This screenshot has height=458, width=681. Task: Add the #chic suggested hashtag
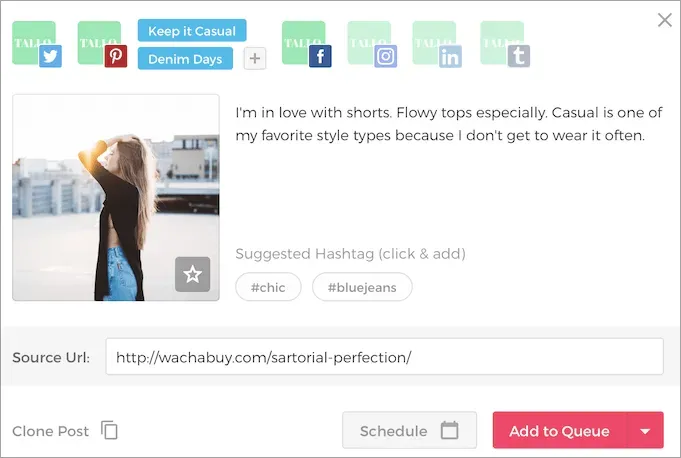pos(268,288)
